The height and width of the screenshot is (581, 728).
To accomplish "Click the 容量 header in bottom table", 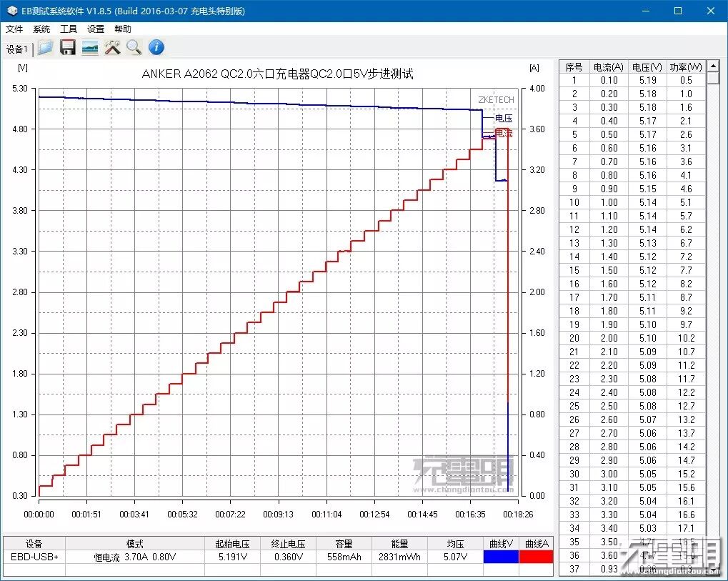I will point(344,544).
